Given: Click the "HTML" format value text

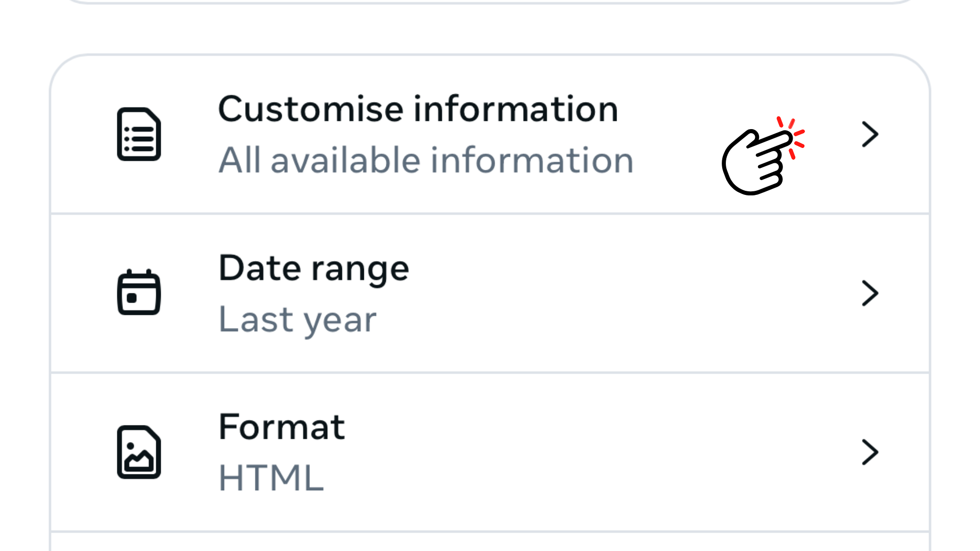Looking at the screenshot, I should click(271, 478).
